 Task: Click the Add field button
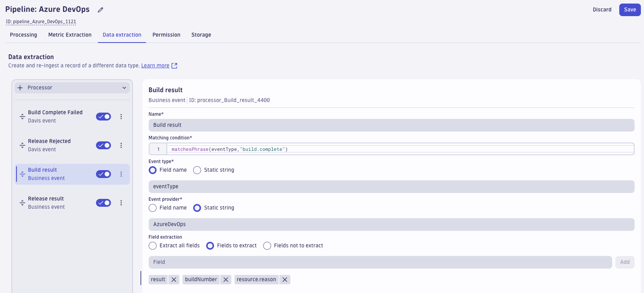click(625, 262)
